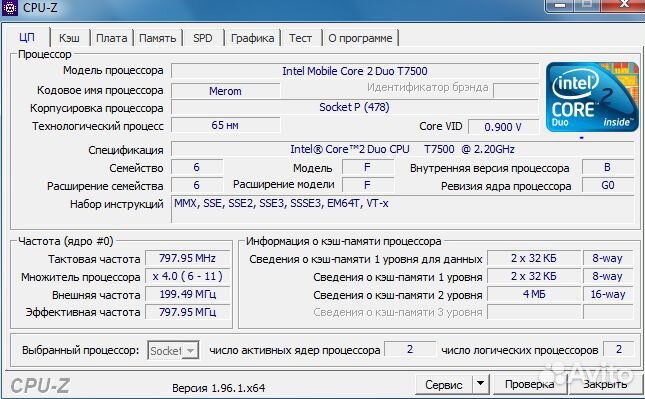Click the Модель value F
The width and height of the screenshot is (645, 399).
(x=368, y=167)
